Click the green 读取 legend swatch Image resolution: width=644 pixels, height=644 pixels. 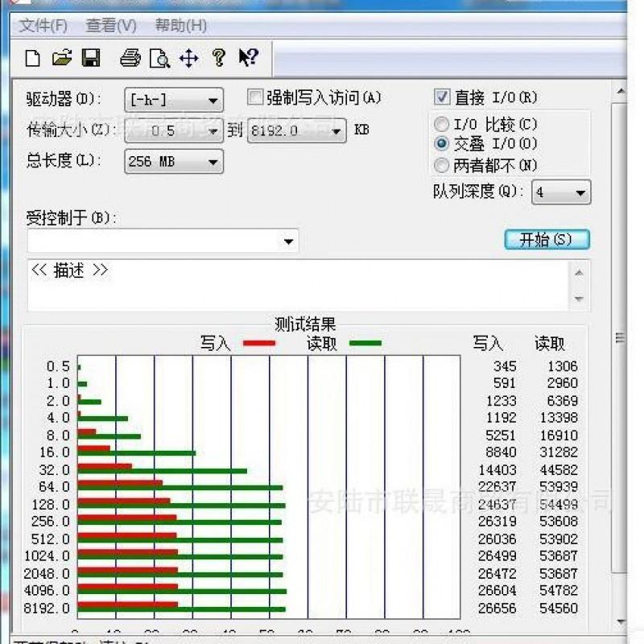(x=365, y=343)
